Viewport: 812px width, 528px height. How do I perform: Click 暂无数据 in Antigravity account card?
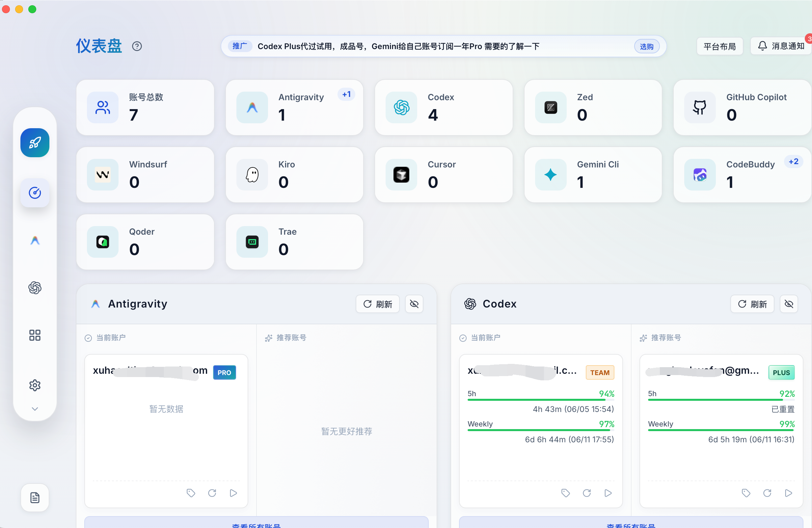166,409
